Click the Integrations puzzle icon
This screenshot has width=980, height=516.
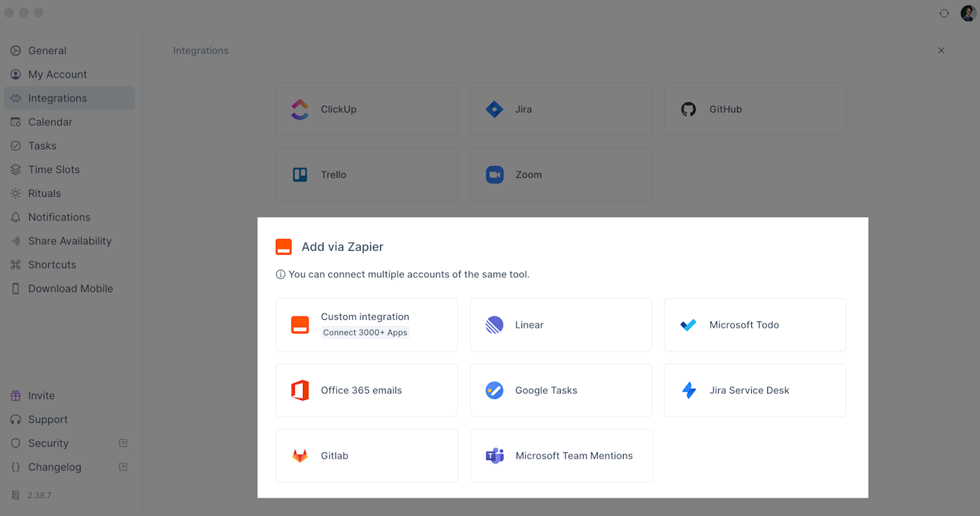[15, 98]
